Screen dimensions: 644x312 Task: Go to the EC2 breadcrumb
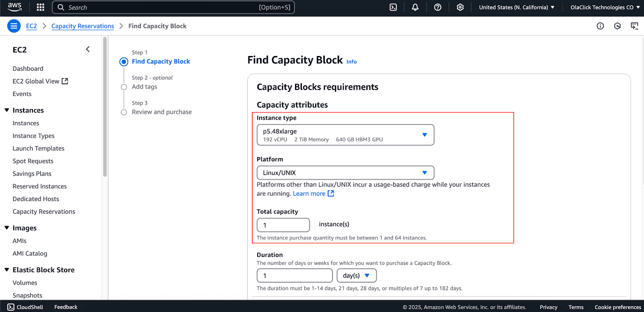point(31,26)
